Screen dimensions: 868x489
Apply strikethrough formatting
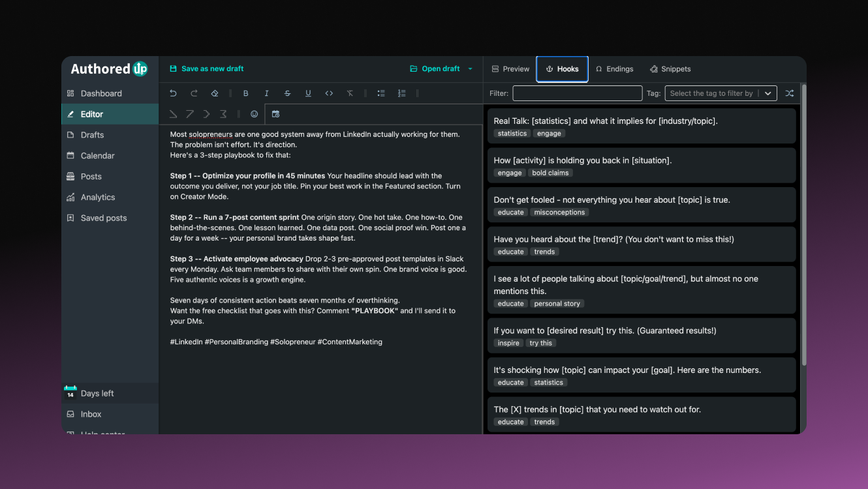point(287,93)
